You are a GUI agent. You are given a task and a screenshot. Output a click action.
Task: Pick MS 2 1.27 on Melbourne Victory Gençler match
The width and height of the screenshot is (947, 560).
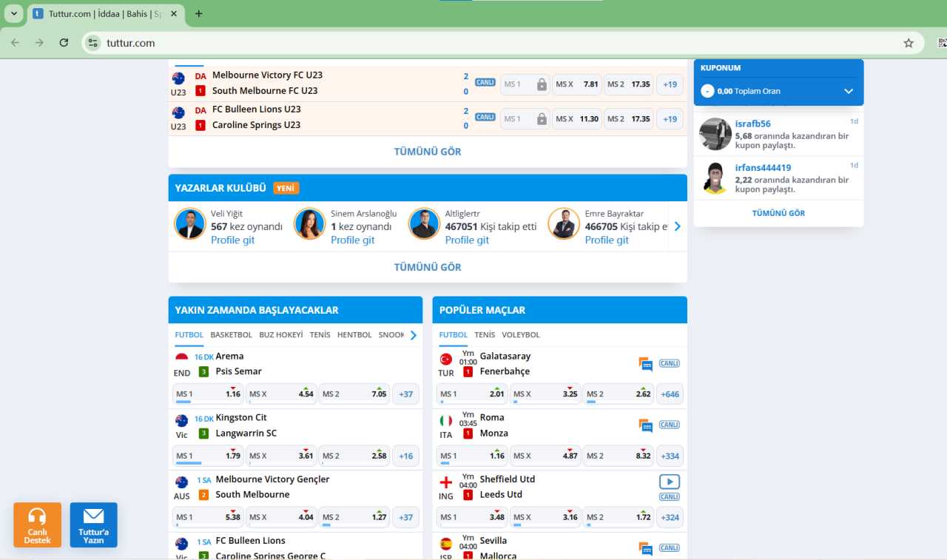[x=354, y=517]
